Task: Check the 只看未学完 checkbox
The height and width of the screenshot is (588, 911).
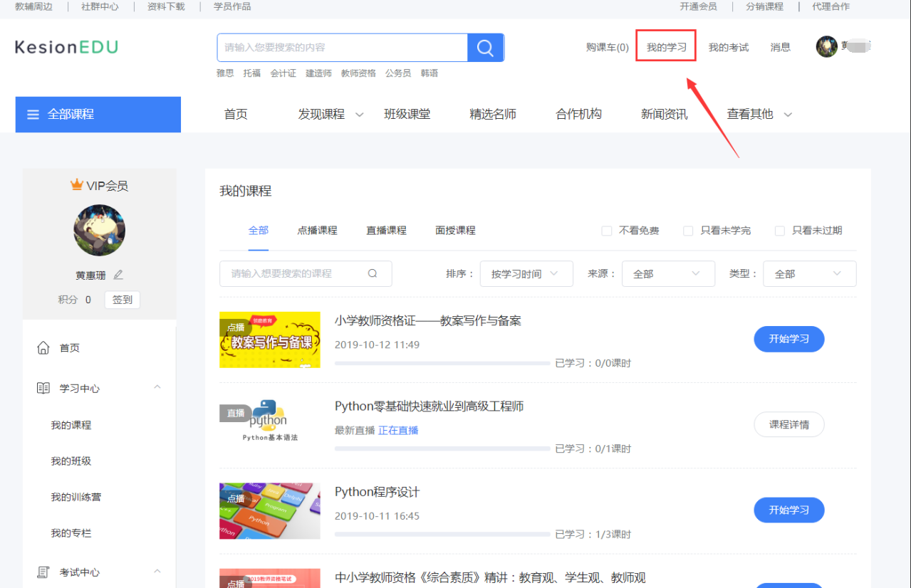Action: (x=688, y=231)
